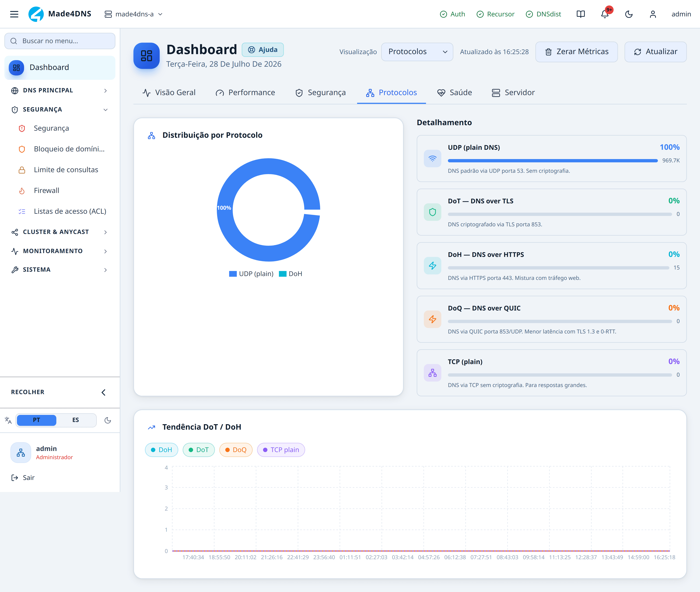Click the TCP plain network icon
The width and height of the screenshot is (700, 592).
[x=432, y=373]
